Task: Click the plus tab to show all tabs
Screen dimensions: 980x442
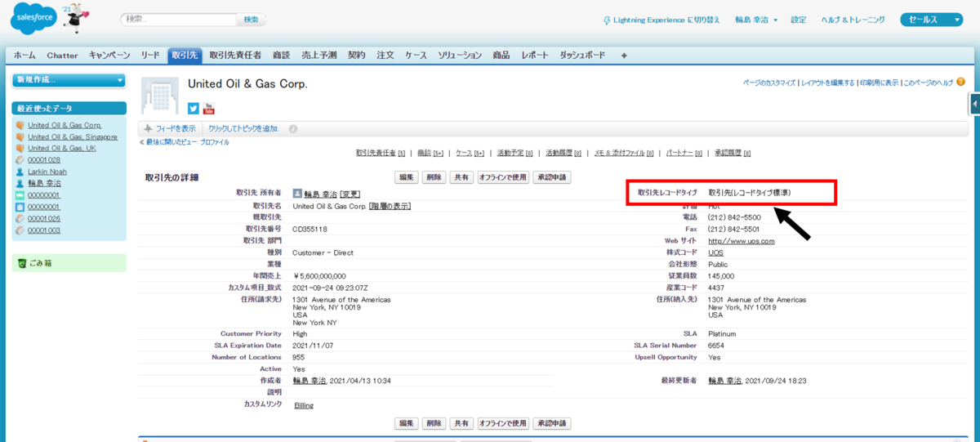Action: [x=624, y=56]
